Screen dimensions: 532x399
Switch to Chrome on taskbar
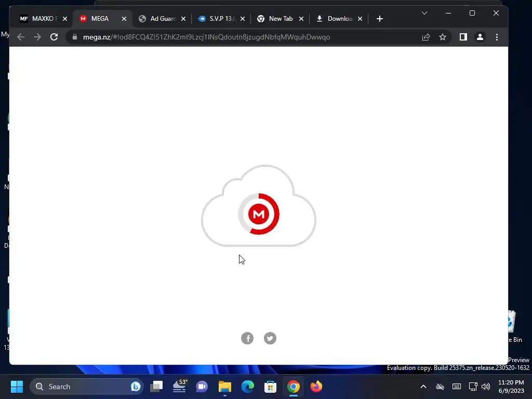(294, 387)
